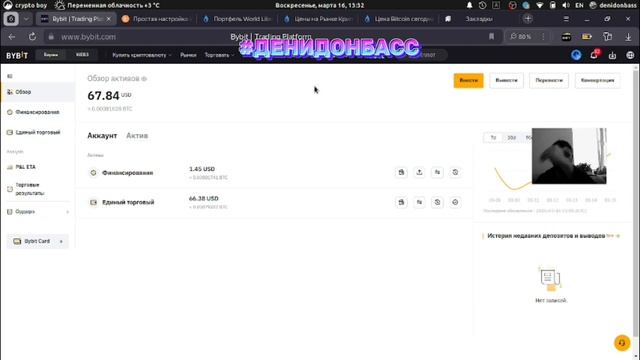Open the Bybit logo home link
The width and height of the screenshot is (640, 360).
tap(17, 55)
